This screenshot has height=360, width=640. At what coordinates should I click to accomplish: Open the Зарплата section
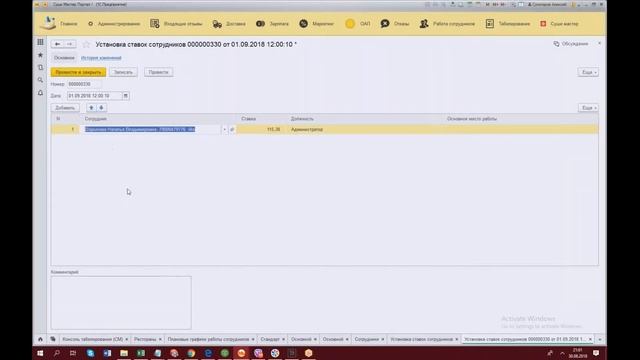click(272, 24)
